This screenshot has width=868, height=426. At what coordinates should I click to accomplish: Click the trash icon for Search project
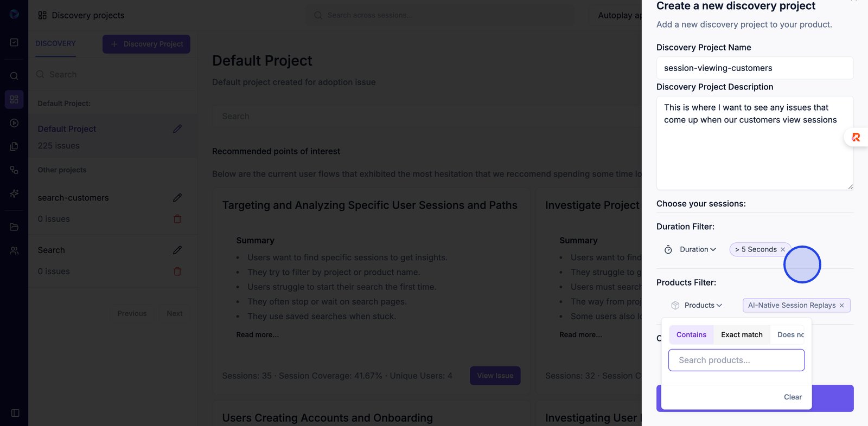177,272
